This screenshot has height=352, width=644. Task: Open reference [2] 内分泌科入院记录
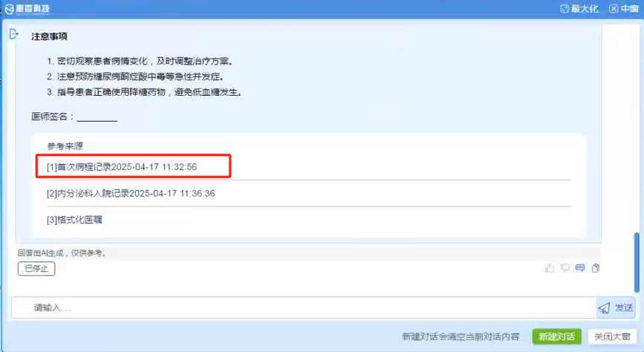pyautogui.click(x=131, y=193)
